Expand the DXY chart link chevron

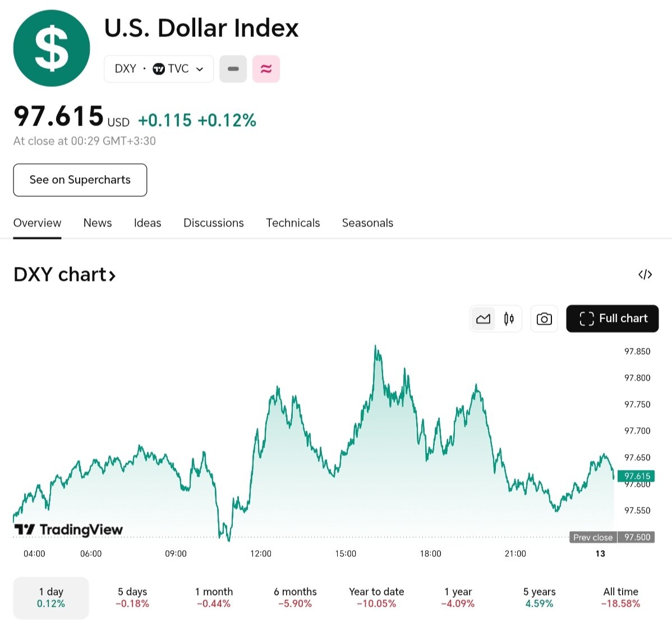(113, 274)
